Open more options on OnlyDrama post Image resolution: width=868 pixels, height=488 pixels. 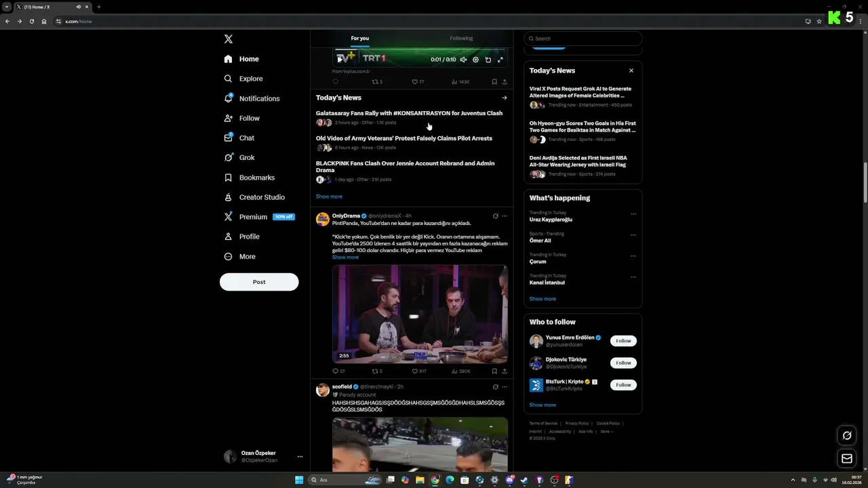pos(505,216)
